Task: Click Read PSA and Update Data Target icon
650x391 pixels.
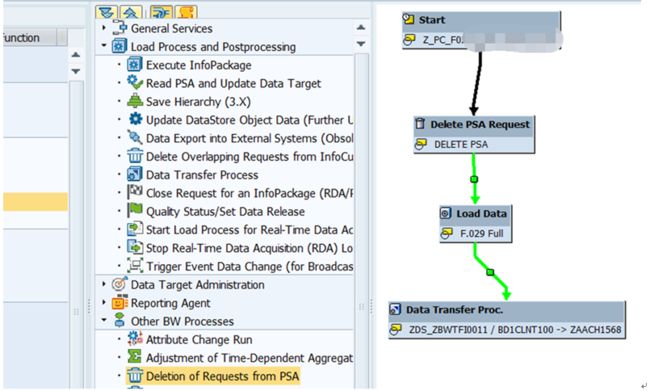Action: [134, 83]
